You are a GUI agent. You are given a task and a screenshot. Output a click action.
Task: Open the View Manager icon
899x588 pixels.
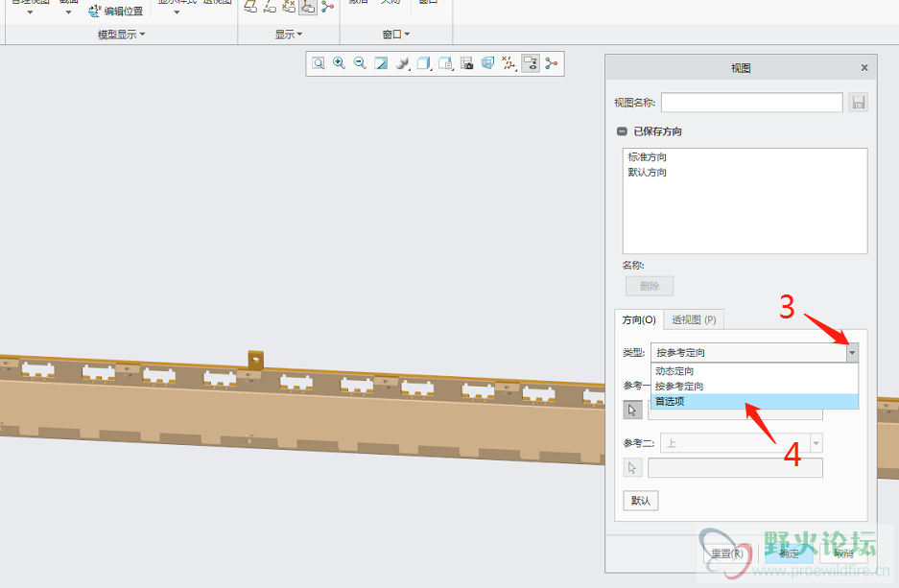click(x=445, y=63)
